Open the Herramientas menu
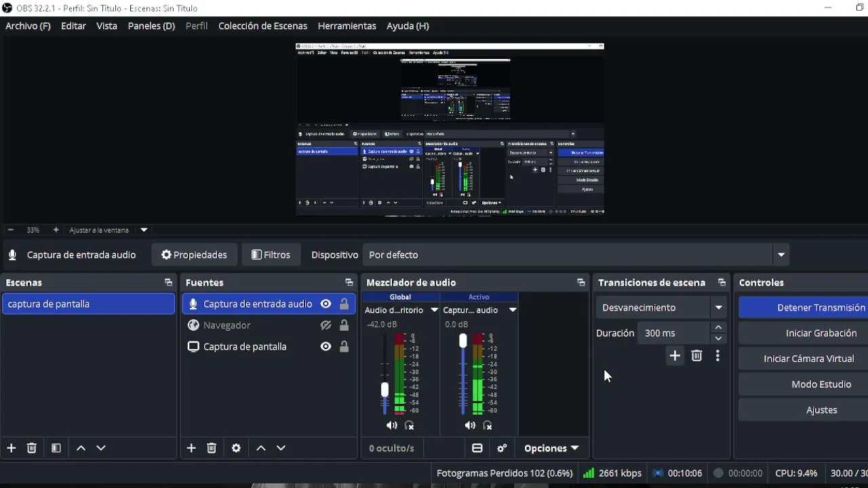 point(347,26)
